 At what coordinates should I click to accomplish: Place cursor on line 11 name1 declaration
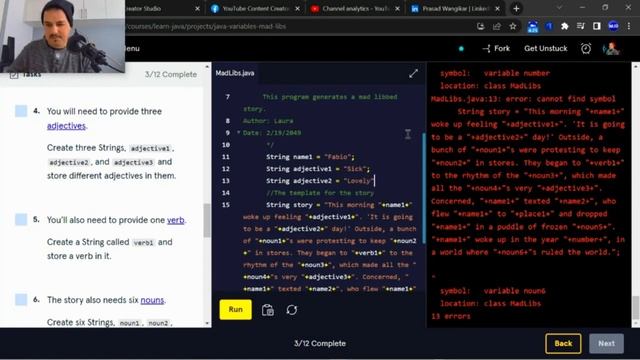click(x=310, y=157)
